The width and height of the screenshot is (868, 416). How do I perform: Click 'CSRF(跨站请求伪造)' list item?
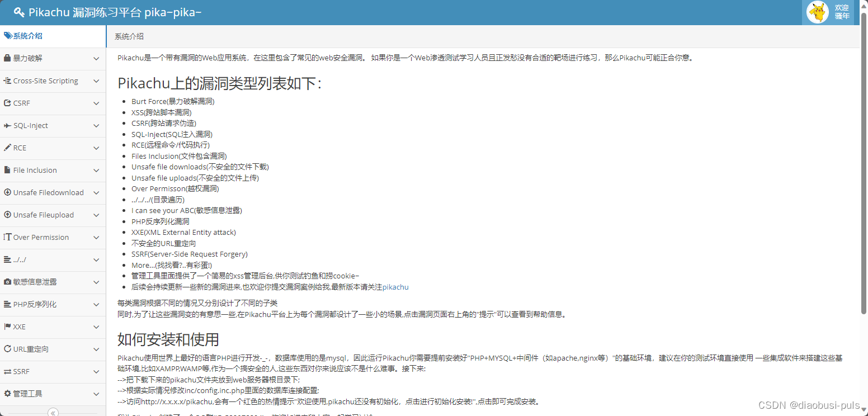point(164,124)
